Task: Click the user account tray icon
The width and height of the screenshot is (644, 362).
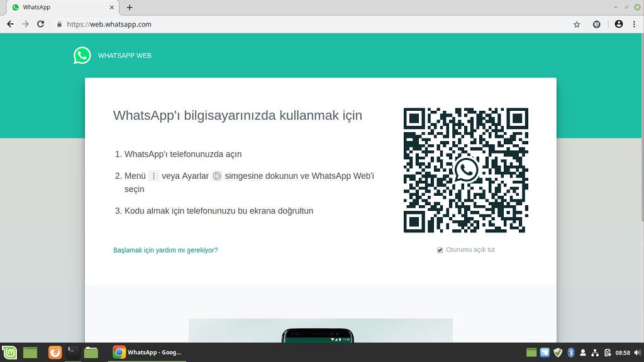Action: 583,353
